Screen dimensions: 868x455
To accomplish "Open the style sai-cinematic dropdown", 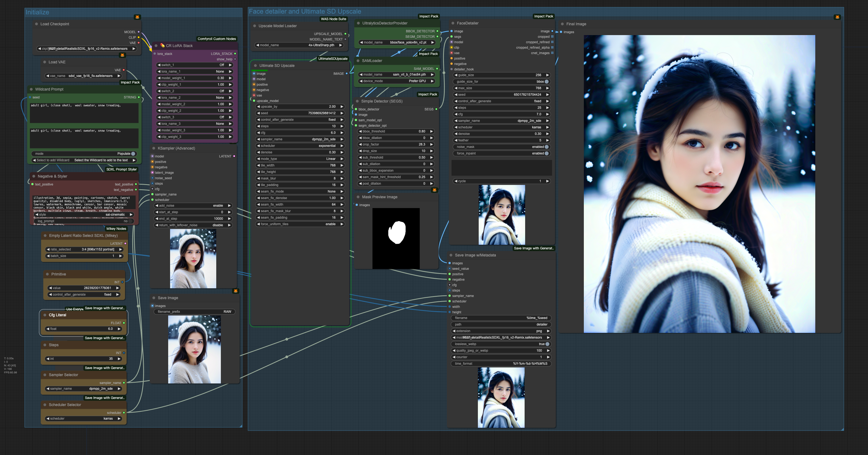I will tap(84, 215).
